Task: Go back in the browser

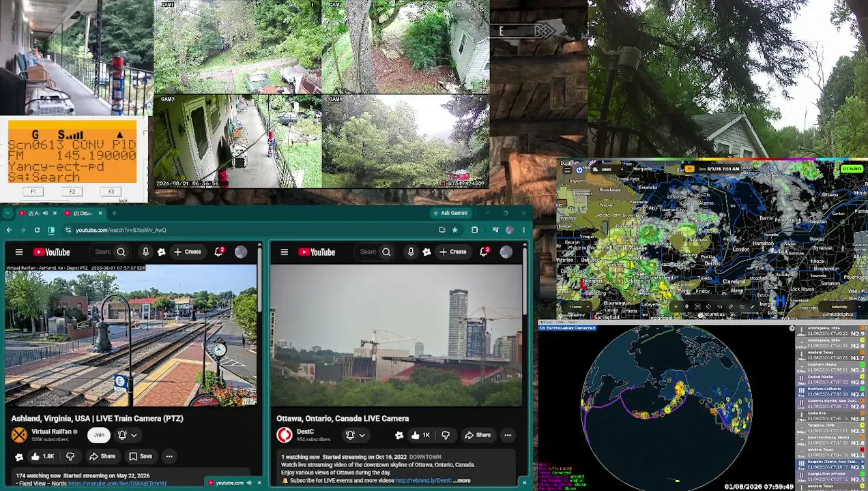Action: pos(8,230)
